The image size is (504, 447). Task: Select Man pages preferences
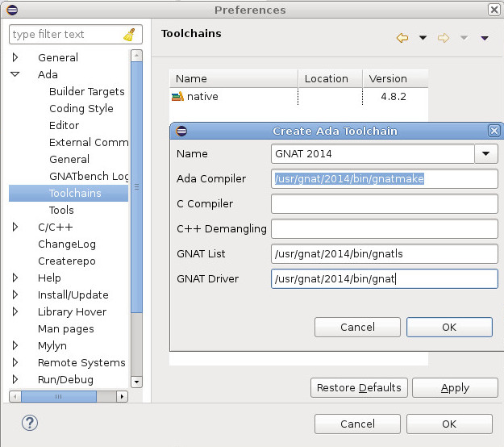pos(66,328)
